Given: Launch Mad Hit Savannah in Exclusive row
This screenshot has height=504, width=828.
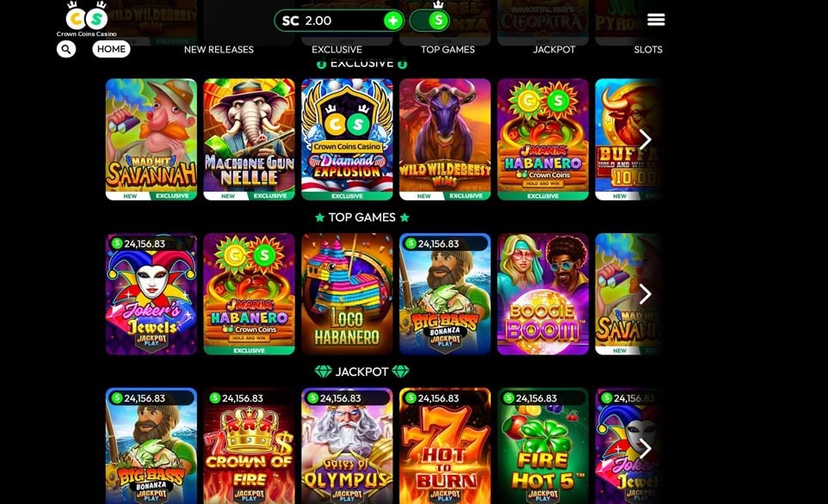Looking at the screenshot, I should [x=151, y=139].
